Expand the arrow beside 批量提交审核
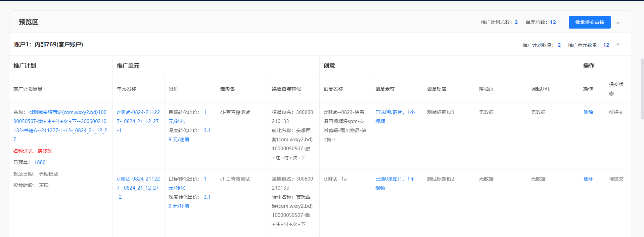The height and width of the screenshot is (237, 644). 618,23
